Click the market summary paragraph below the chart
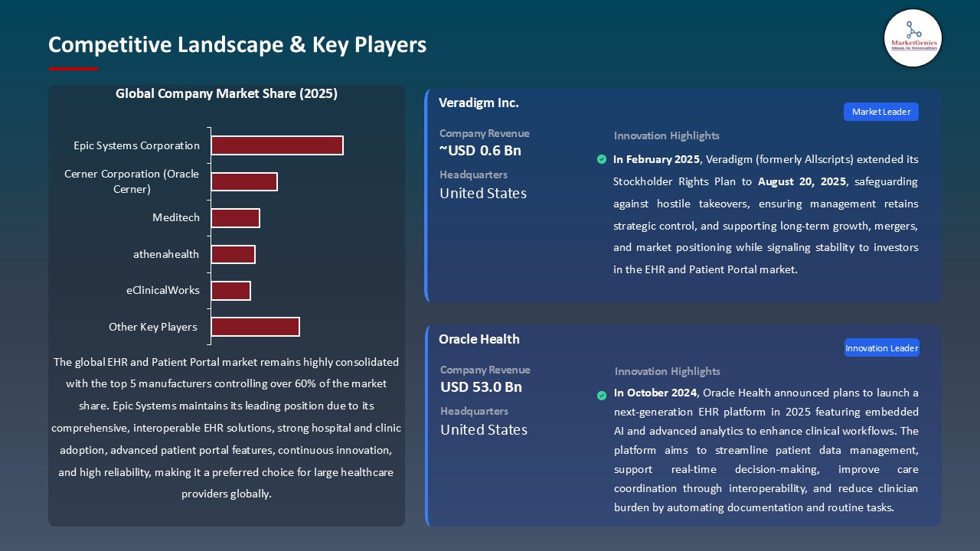The image size is (980, 551). pos(227,428)
